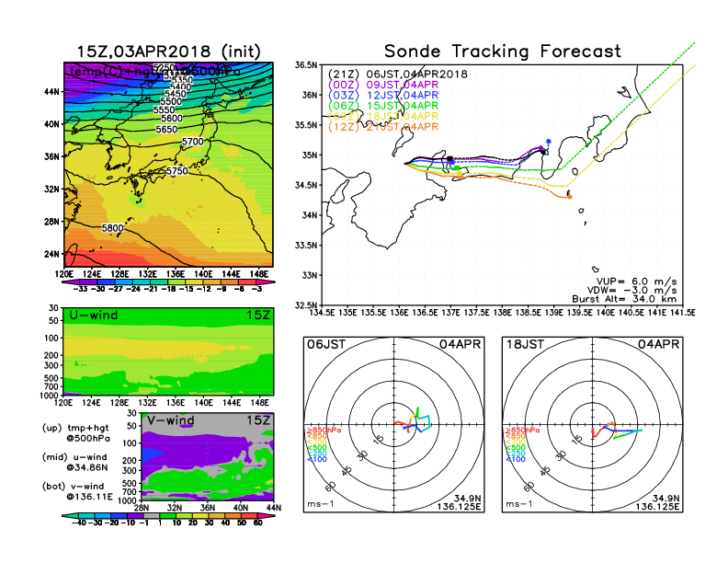Viewport: 728px width, 563px height.
Task: Click the orange landing point marker on the map
Action: coord(569,196)
